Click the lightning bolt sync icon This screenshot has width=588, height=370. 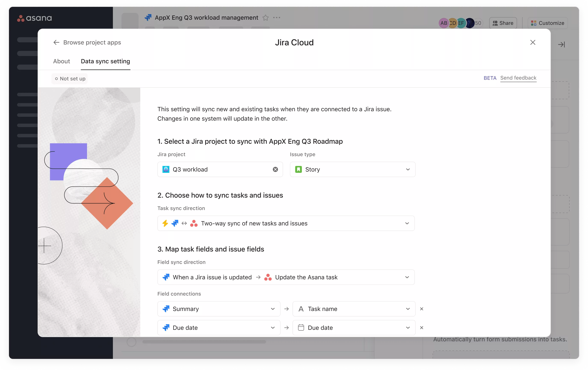165,223
